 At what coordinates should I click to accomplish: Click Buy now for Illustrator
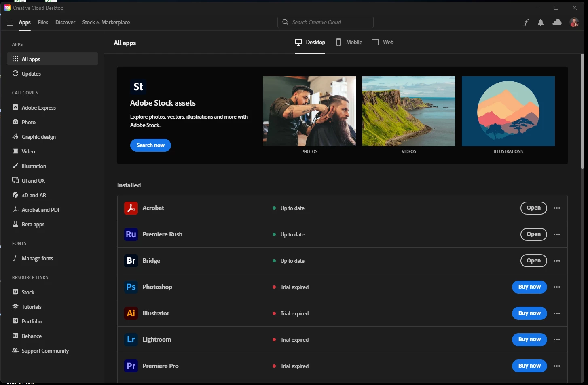coord(529,313)
